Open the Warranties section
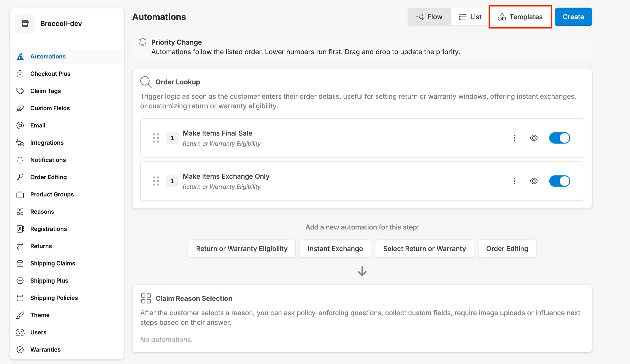 point(45,350)
